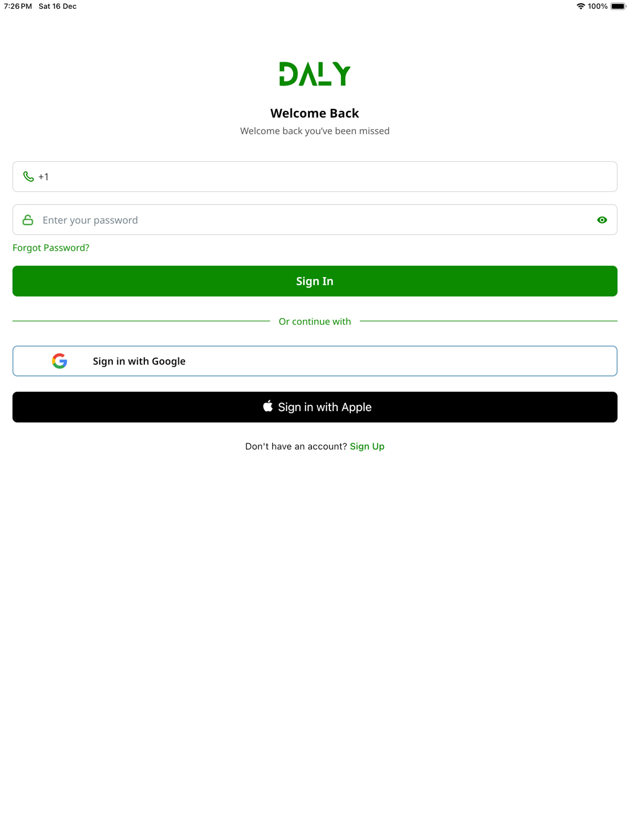The width and height of the screenshot is (630, 840).
Task: Click the Sat 16 Dec date
Action: pos(57,6)
